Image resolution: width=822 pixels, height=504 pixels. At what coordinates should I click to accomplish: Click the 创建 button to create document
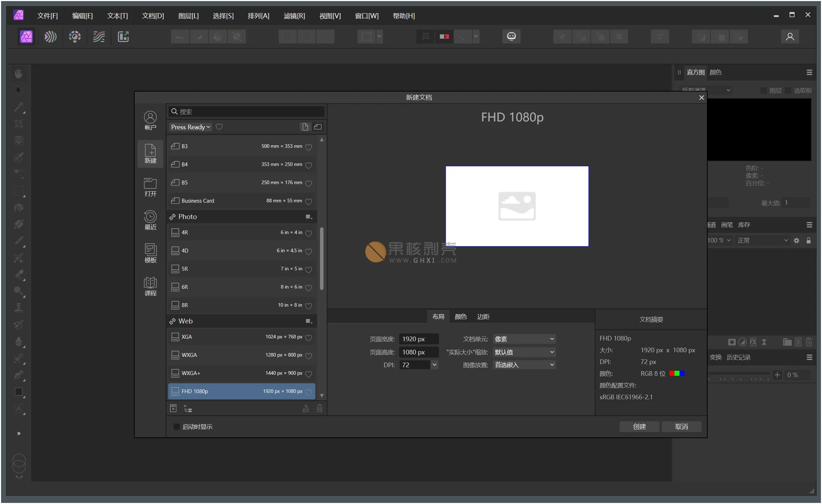click(639, 426)
